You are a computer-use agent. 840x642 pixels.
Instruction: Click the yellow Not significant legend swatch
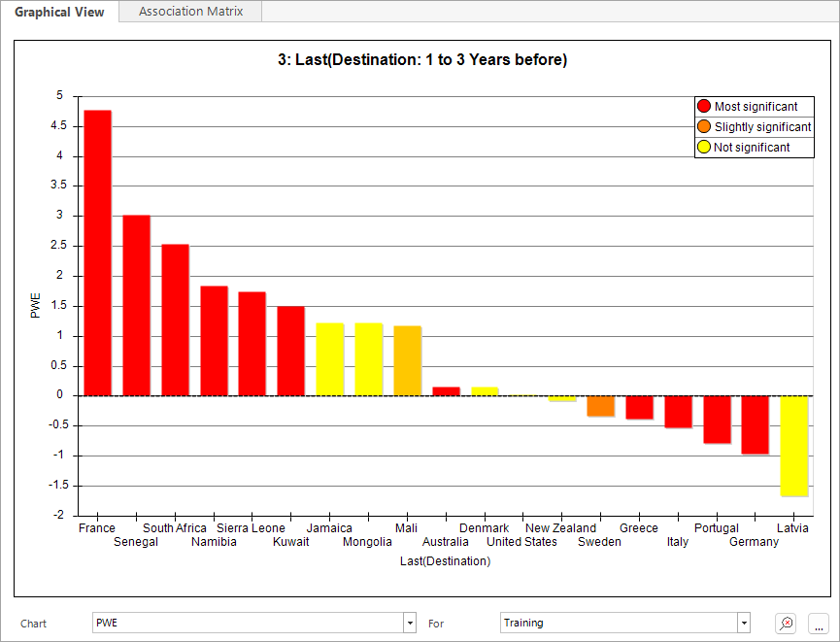pyautogui.click(x=704, y=147)
